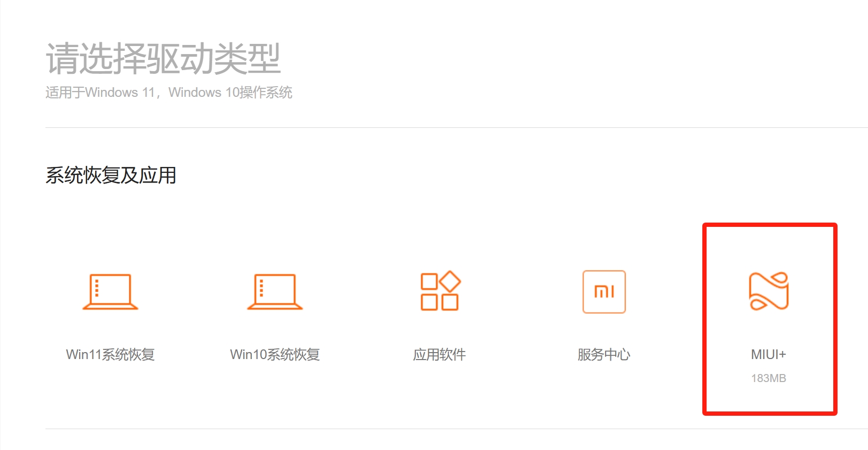Click the 183MB size text
868x450 pixels.
tap(769, 378)
